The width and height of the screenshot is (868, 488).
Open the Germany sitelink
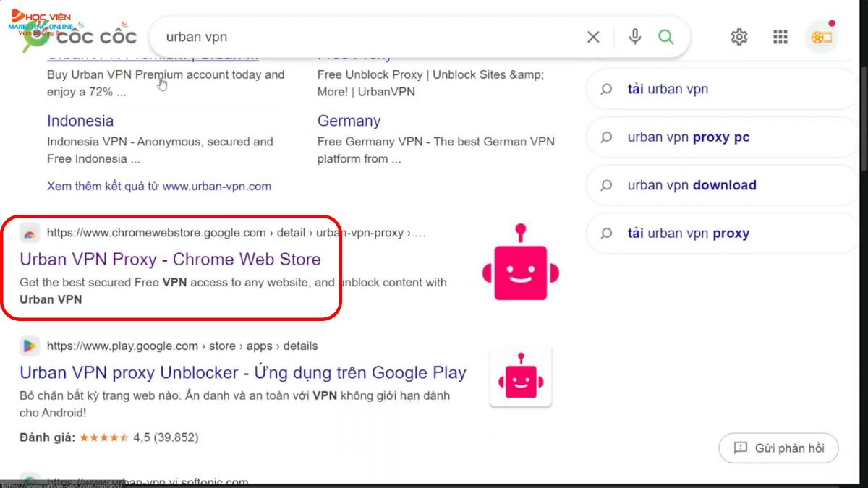pyautogui.click(x=349, y=121)
